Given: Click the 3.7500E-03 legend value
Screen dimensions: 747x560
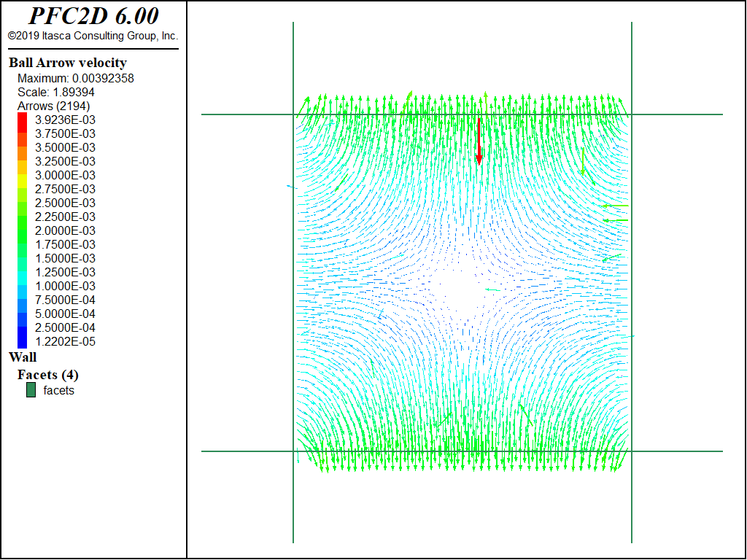Looking at the screenshot, I should tap(65, 133).
